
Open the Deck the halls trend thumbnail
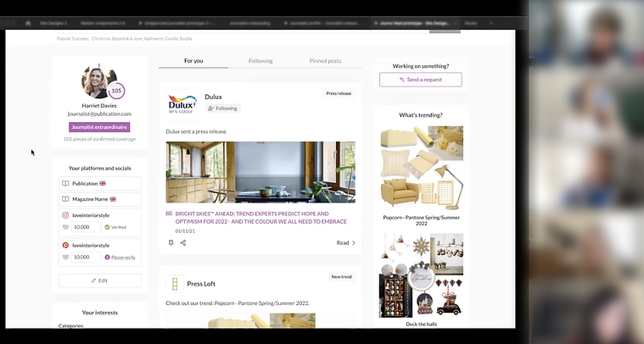point(421,275)
